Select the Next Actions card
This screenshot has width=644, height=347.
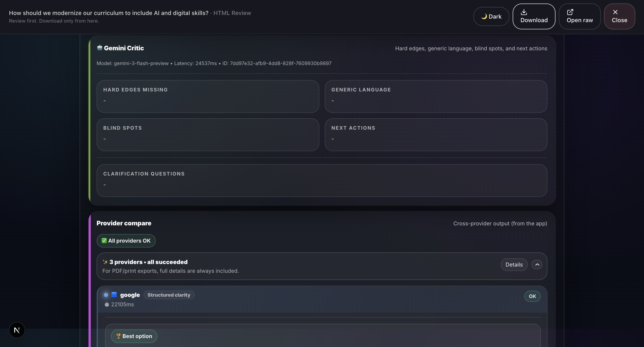436,135
